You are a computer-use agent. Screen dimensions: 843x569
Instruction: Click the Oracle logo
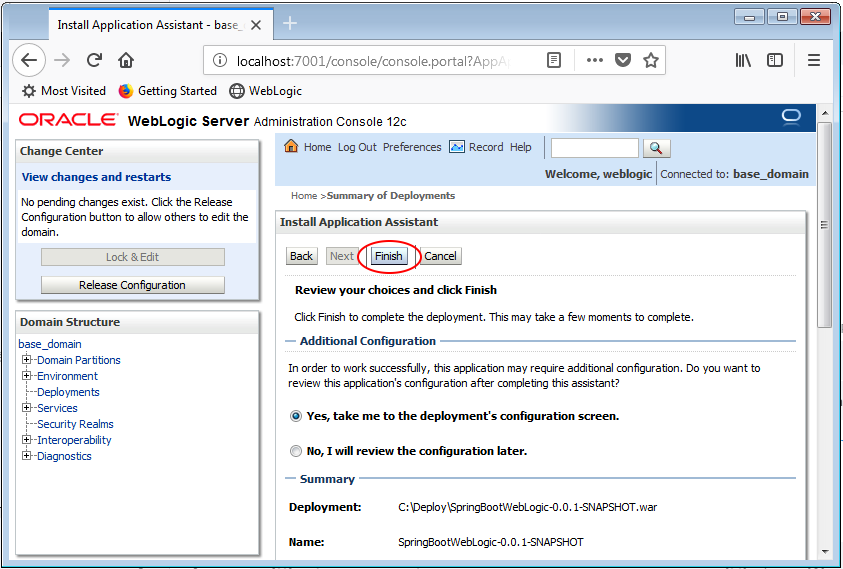pos(68,119)
